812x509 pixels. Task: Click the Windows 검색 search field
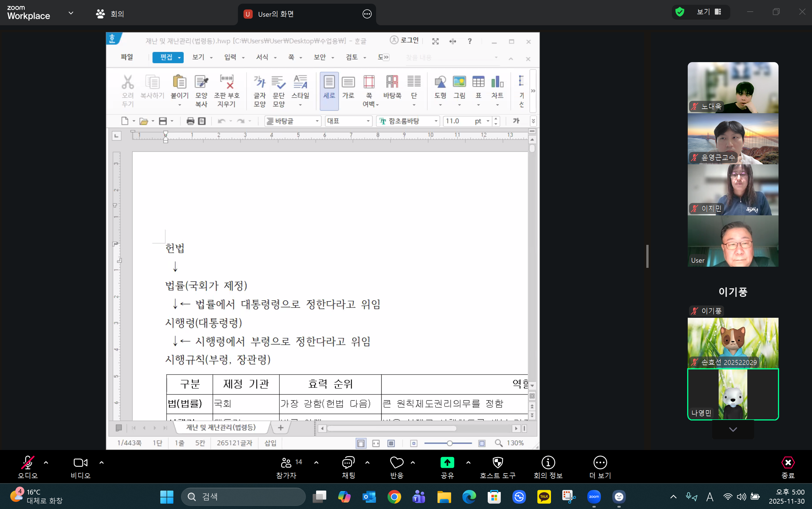[x=243, y=496]
